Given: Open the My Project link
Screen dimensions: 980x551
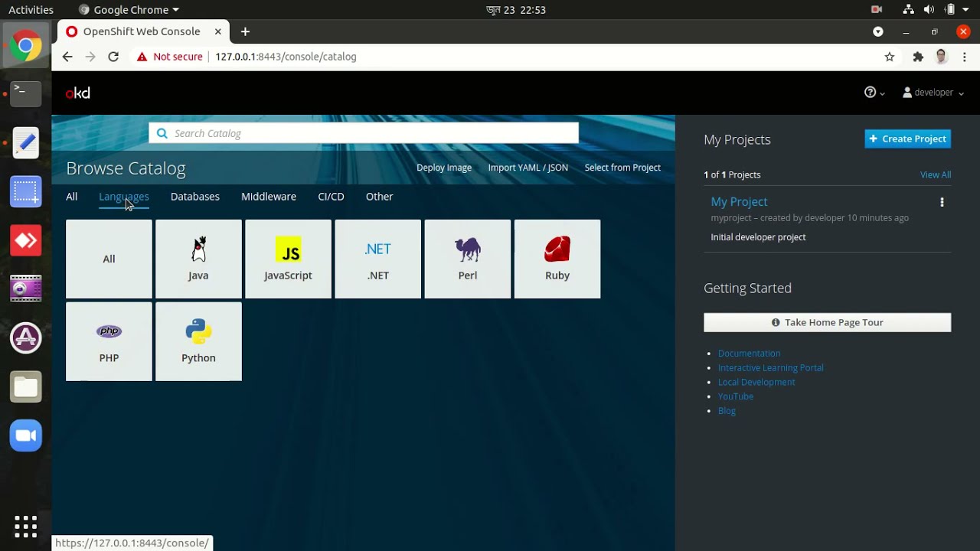Looking at the screenshot, I should click(x=739, y=201).
